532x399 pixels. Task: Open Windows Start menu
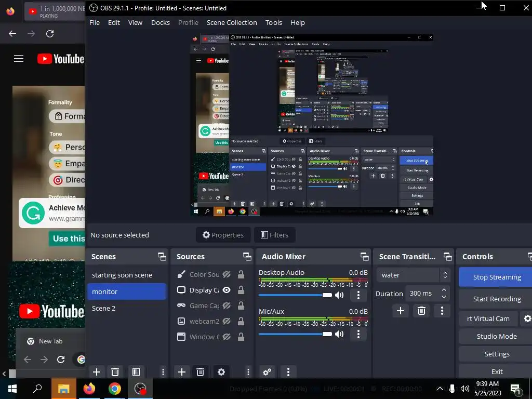click(12, 389)
